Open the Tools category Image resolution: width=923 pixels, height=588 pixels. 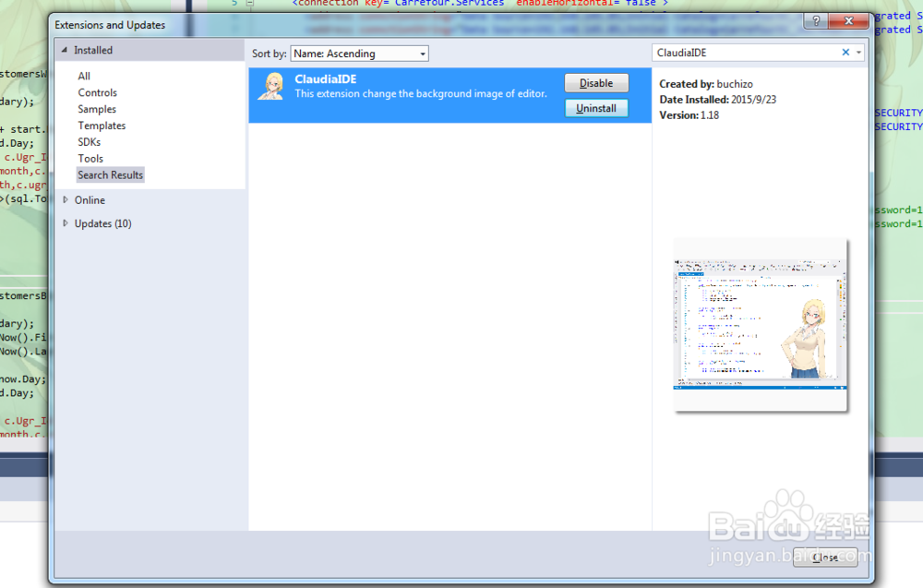coord(90,158)
